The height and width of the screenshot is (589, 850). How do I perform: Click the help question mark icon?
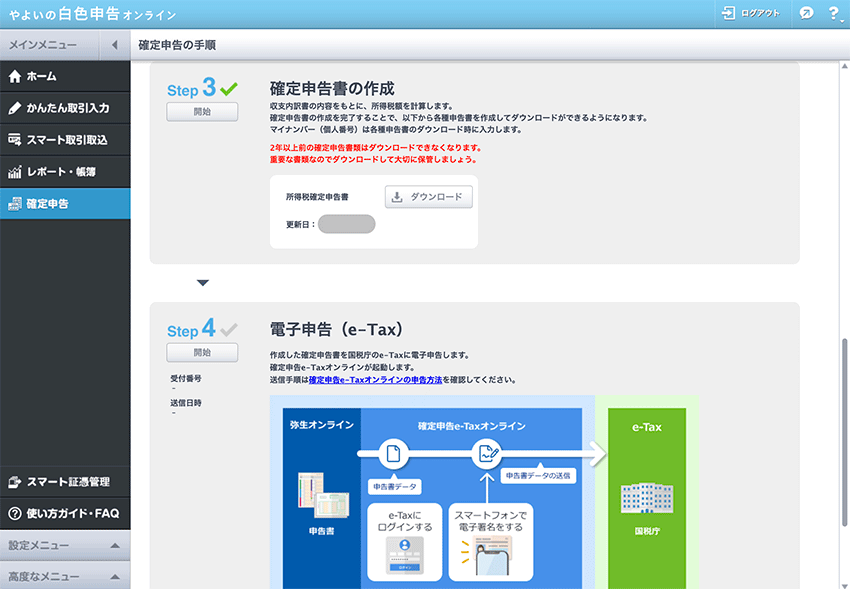pyautogui.click(x=835, y=13)
